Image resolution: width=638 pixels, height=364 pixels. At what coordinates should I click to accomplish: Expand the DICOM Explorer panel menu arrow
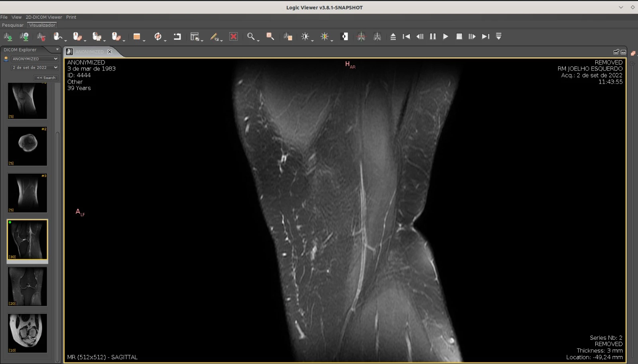point(57,50)
